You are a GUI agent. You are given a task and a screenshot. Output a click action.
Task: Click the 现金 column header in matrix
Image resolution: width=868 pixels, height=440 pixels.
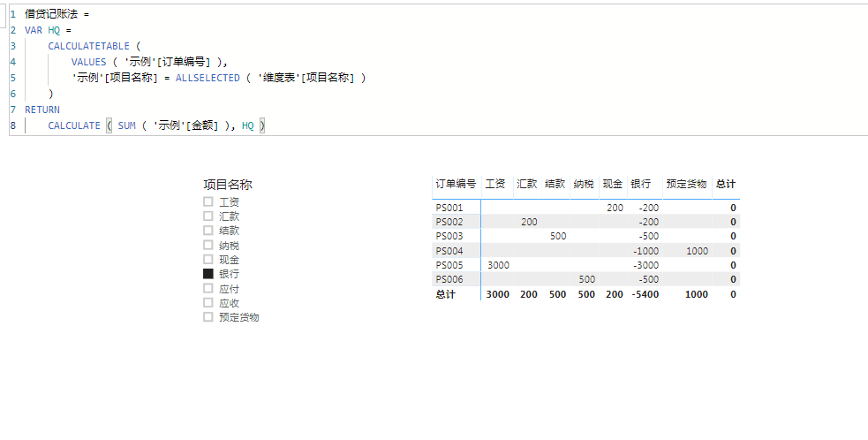pyautogui.click(x=613, y=184)
